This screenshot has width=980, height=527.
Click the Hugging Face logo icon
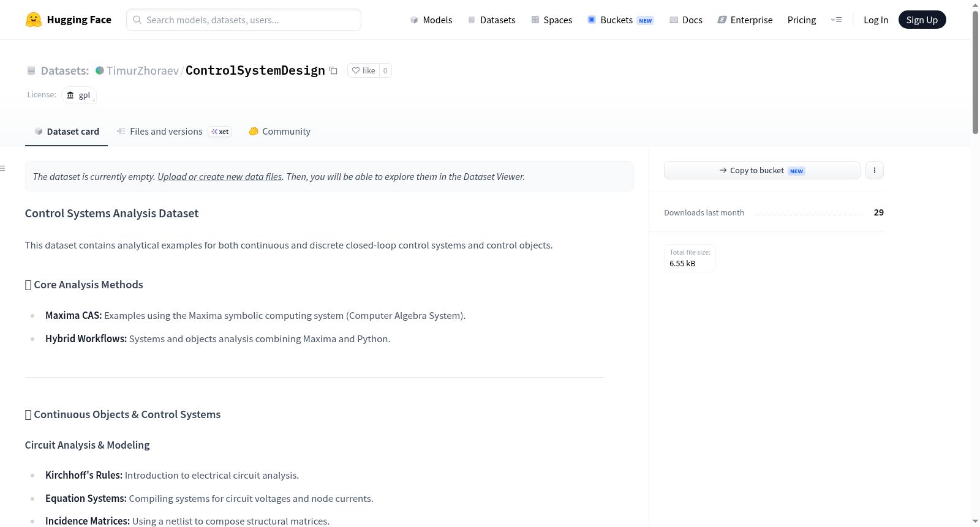pos(34,20)
